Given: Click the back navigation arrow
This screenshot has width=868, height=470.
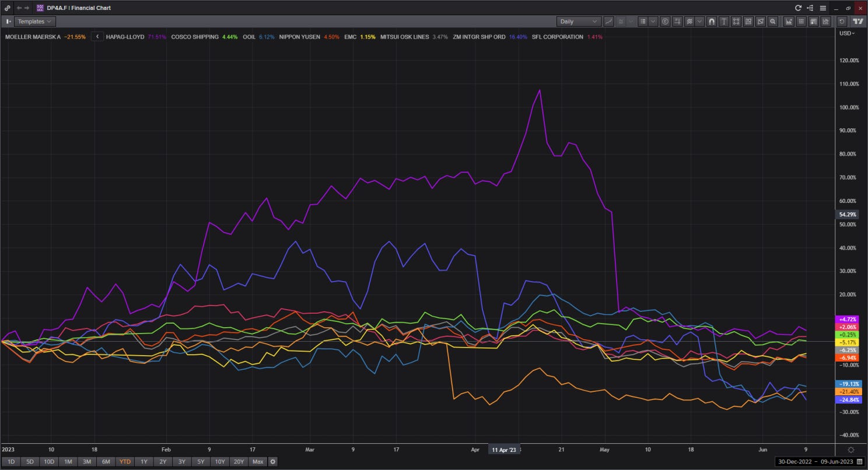Looking at the screenshot, I should [x=19, y=8].
